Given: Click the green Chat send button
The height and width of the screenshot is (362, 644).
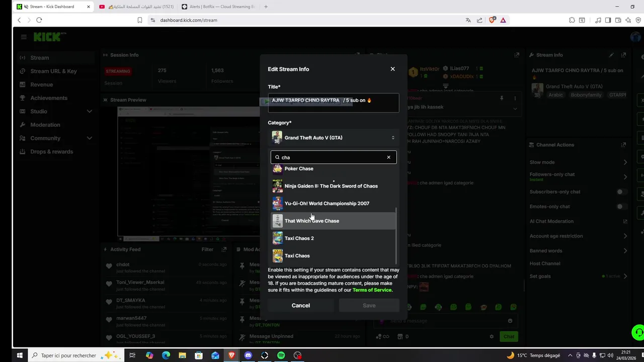Looking at the screenshot, I should tap(509, 337).
